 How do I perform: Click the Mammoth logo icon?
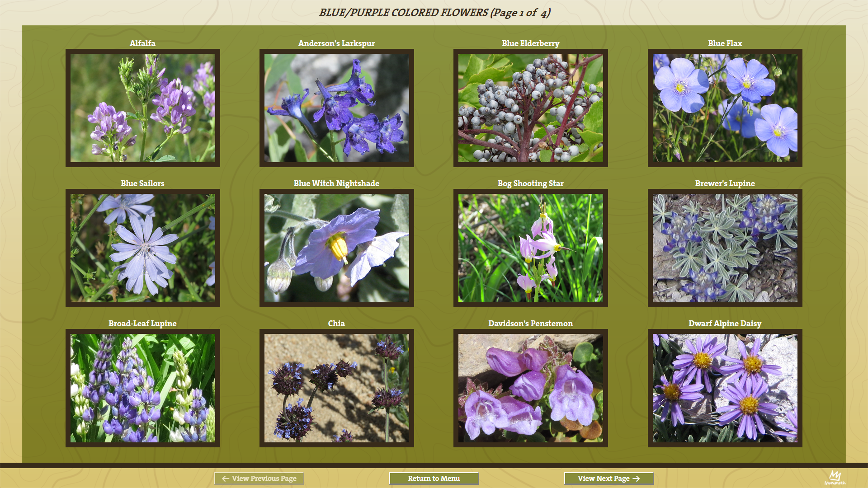(835, 477)
